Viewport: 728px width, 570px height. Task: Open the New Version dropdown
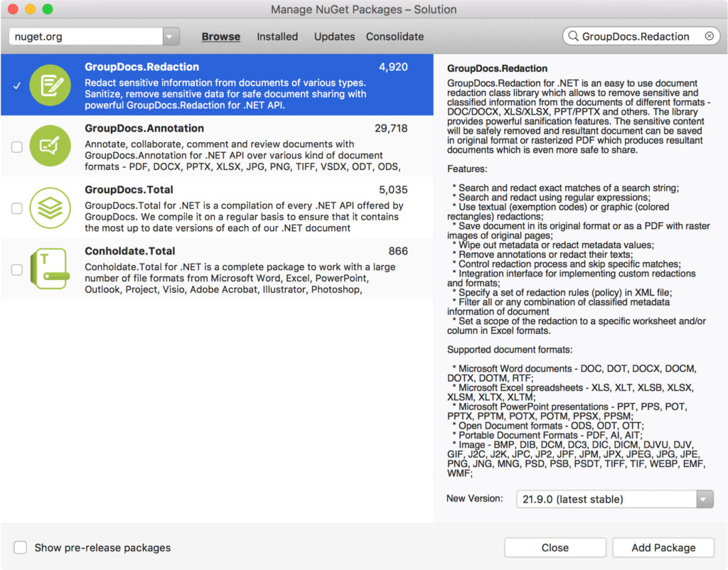tap(703, 499)
